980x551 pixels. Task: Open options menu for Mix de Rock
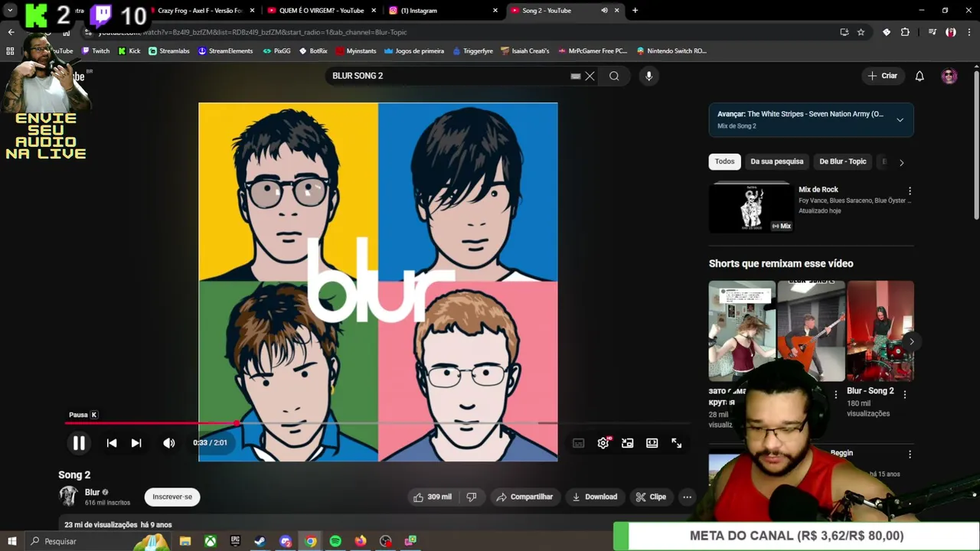910,191
